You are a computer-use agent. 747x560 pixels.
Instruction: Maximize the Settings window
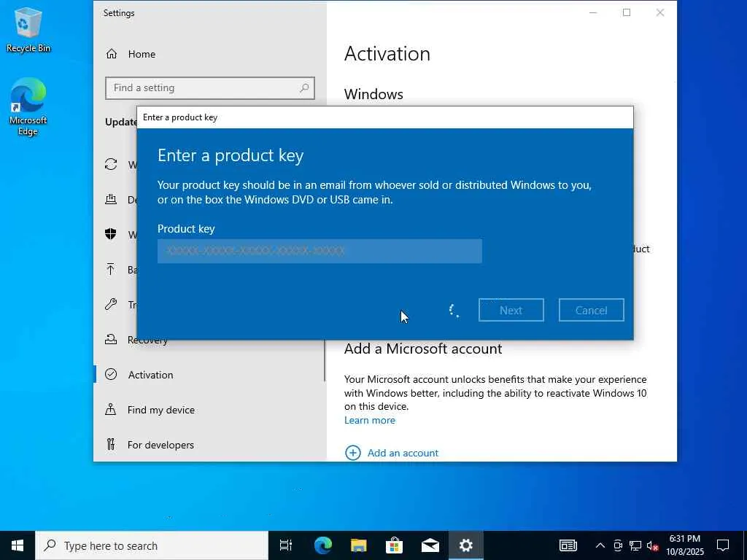(x=627, y=13)
